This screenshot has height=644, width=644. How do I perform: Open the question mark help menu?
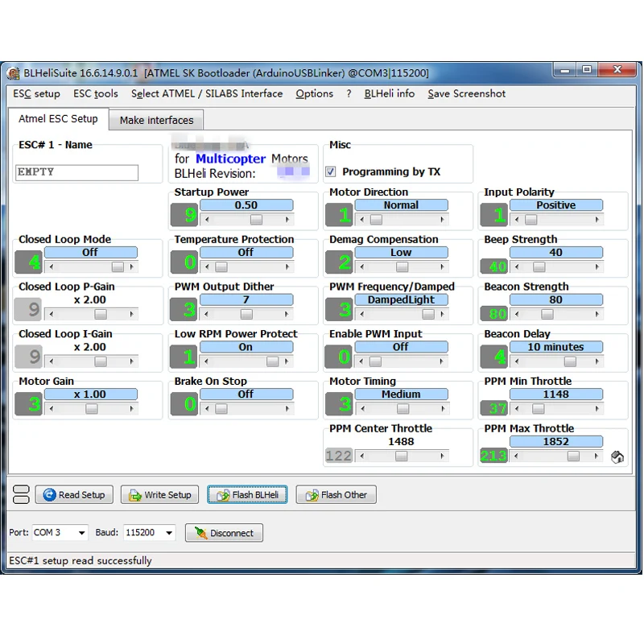click(x=349, y=93)
